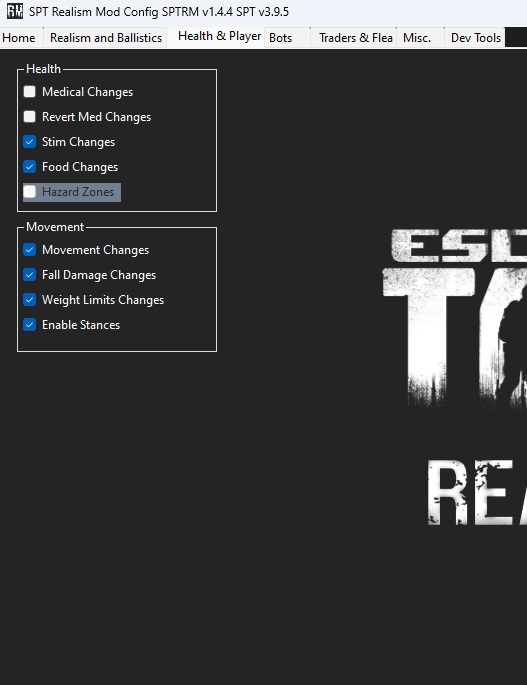
Task: Uncheck Movement Changes
Action: pyautogui.click(x=30, y=249)
